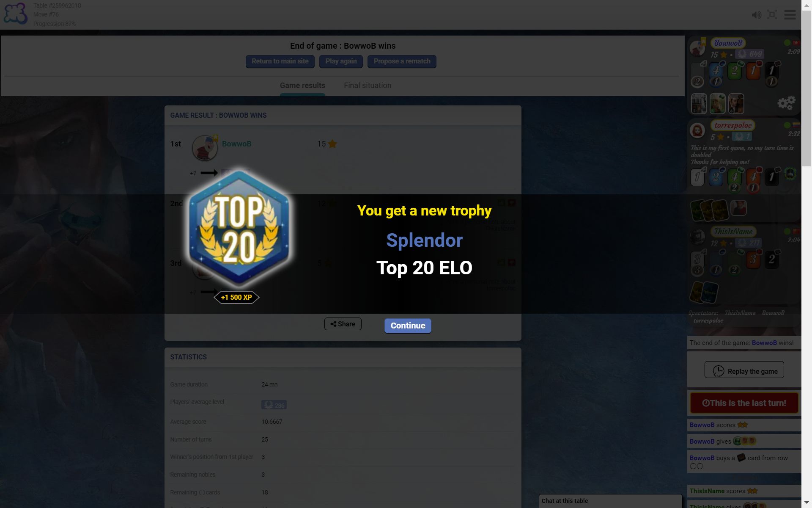Screen dimensions: 812x508
Task: Click Continue button on trophy popup
Action: click(x=407, y=326)
